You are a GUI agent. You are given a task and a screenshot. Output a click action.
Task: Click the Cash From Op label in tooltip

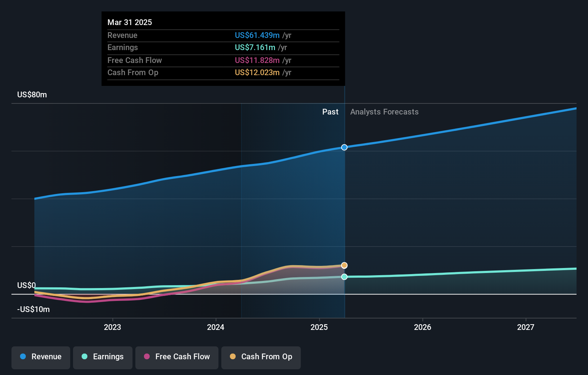click(133, 72)
